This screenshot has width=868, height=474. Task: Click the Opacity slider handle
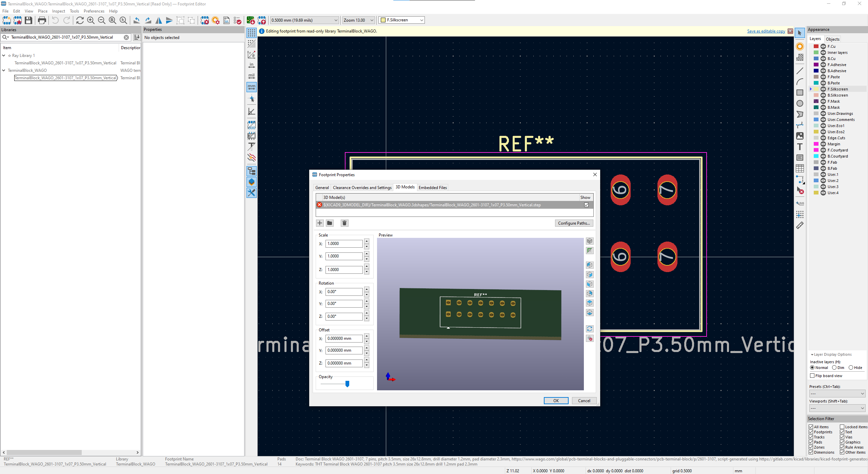coord(347,384)
